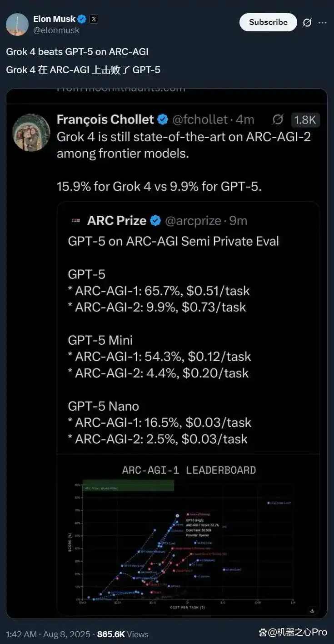
Task: Click the X affiliation badge beside the name
Action: [94, 19]
